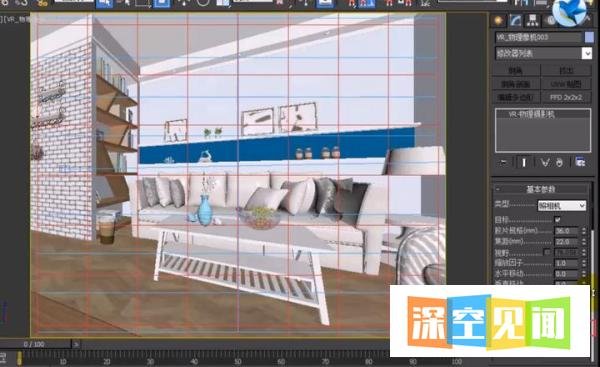This screenshot has height=367, width=600.
Task: Collapse the 基本参数 rollout
Action: pos(541,189)
